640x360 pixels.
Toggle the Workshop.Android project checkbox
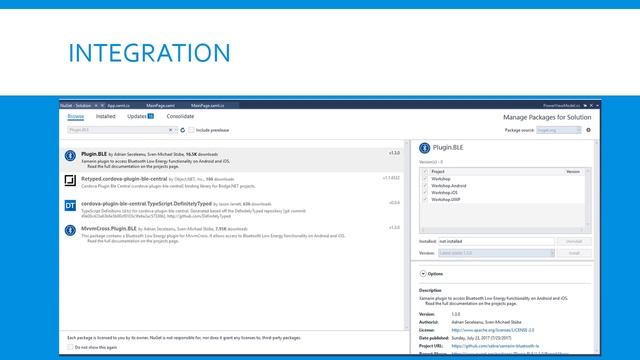(425, 186)
